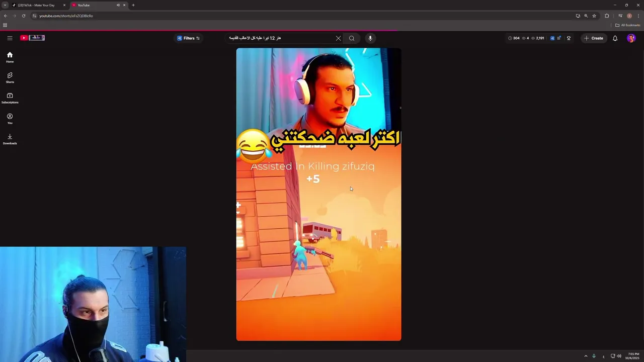Open Downloads from the sidebar
644x362 pixels.
coord(10,139)
